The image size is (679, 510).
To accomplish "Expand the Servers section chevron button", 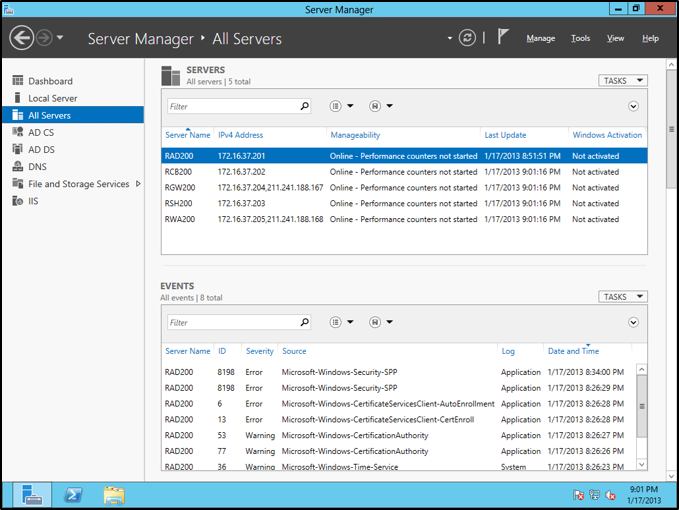I will (634, 106).
